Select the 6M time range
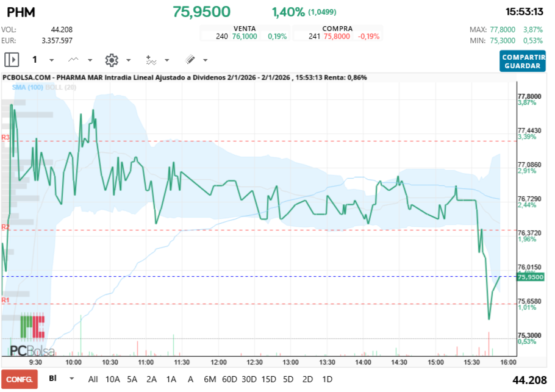This screenshot has height=392, width=555. click(x=210, y=379)
